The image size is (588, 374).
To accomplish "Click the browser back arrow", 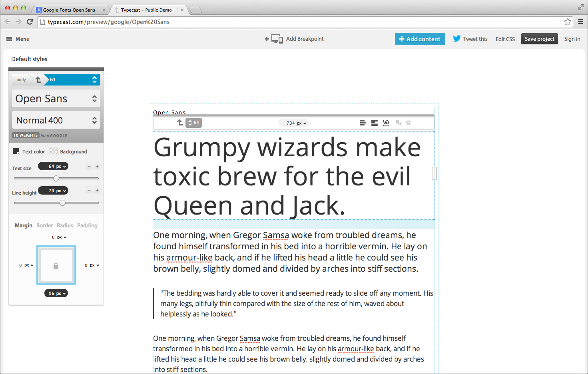I will [x=7, y=22].
